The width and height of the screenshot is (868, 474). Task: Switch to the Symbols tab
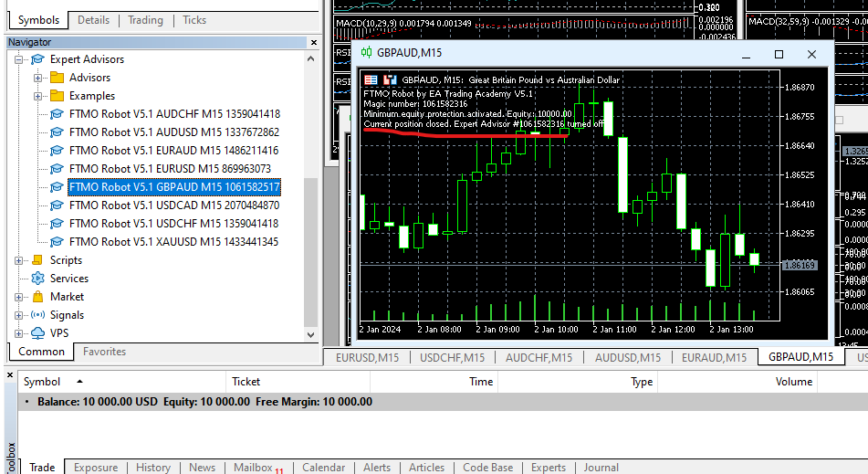pos(38,20)
